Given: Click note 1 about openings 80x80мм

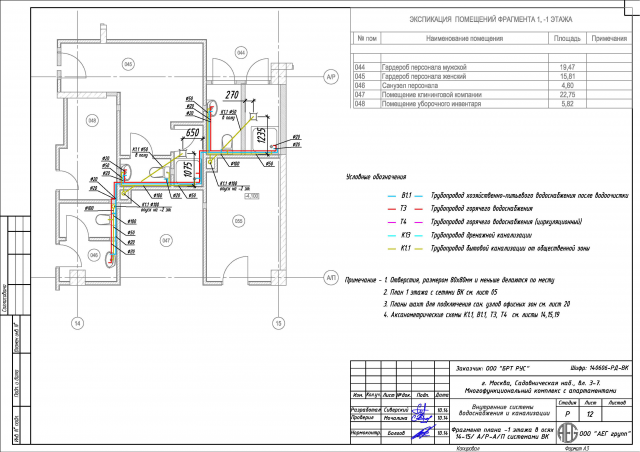Looking at the screenshot, I should point(469,281).
